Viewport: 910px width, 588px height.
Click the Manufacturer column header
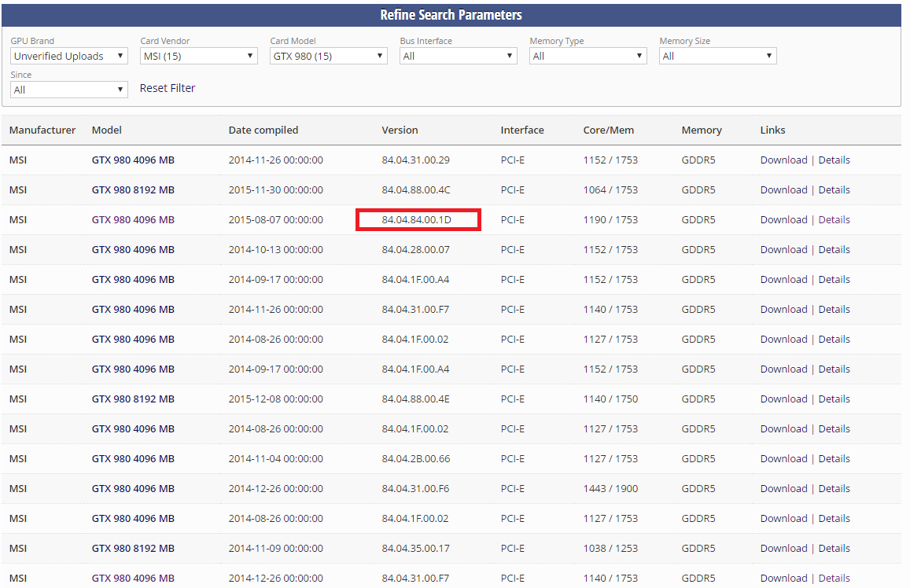(42, 130)
